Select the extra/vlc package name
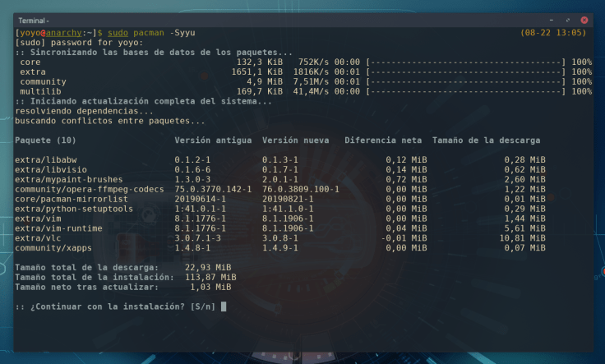This screenshot has height=364, width=605. 38,237
